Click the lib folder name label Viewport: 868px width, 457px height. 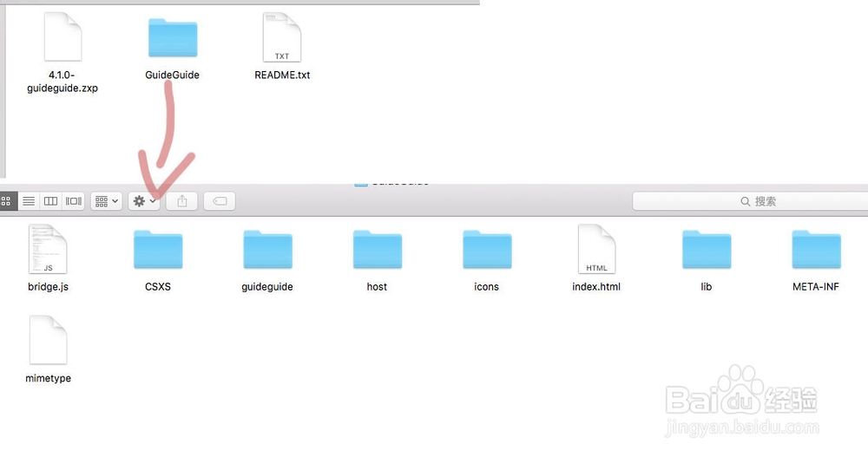(x=707, y=286)
